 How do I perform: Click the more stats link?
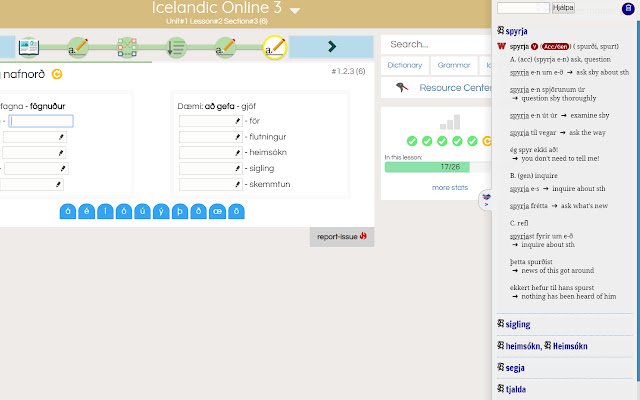click(450, 188)
